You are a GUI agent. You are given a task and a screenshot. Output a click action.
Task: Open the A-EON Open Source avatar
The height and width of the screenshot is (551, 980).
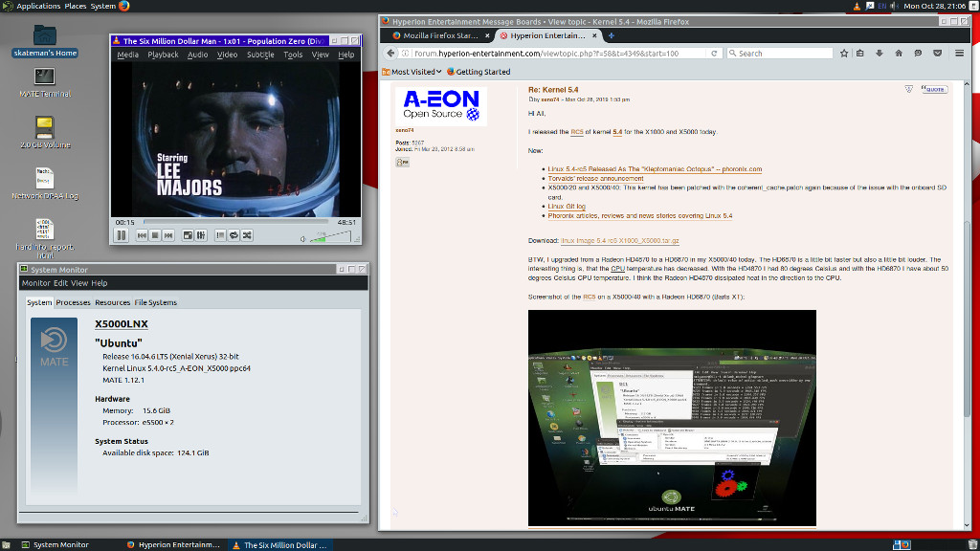coord(440,106)
